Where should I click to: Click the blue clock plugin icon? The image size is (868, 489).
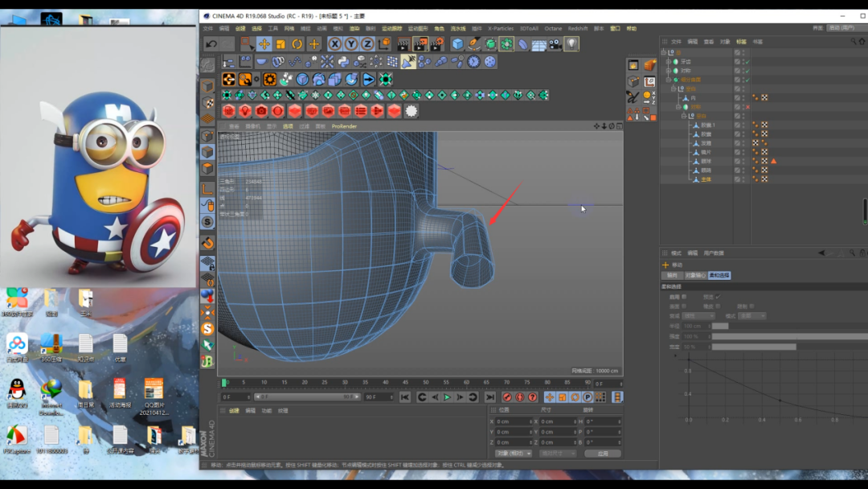[x=474, y=61]
